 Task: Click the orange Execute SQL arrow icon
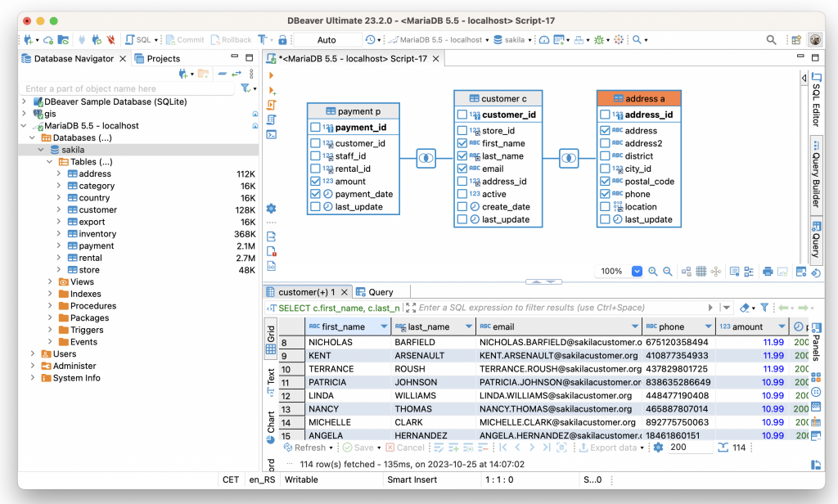271,75
